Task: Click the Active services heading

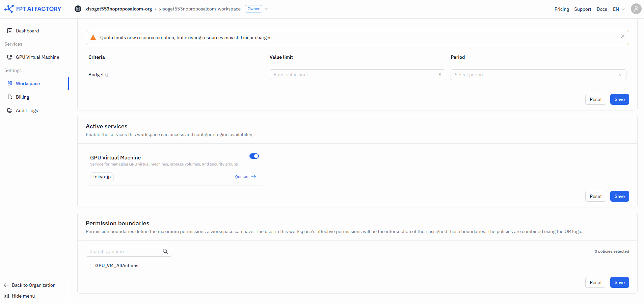Action: 107,126
